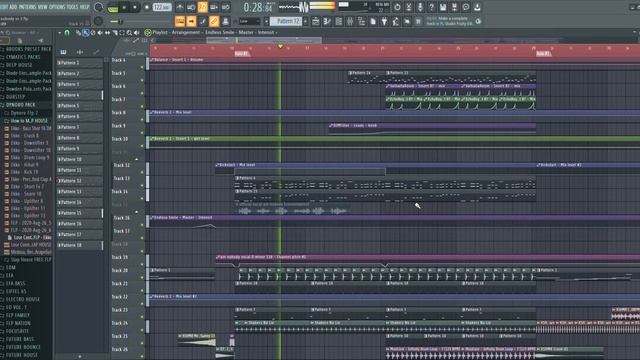Image resolution: width=640 pixels, height=360 pixels.
Task: Select the playlist magnet snap icon
Action: click(67, 33)
